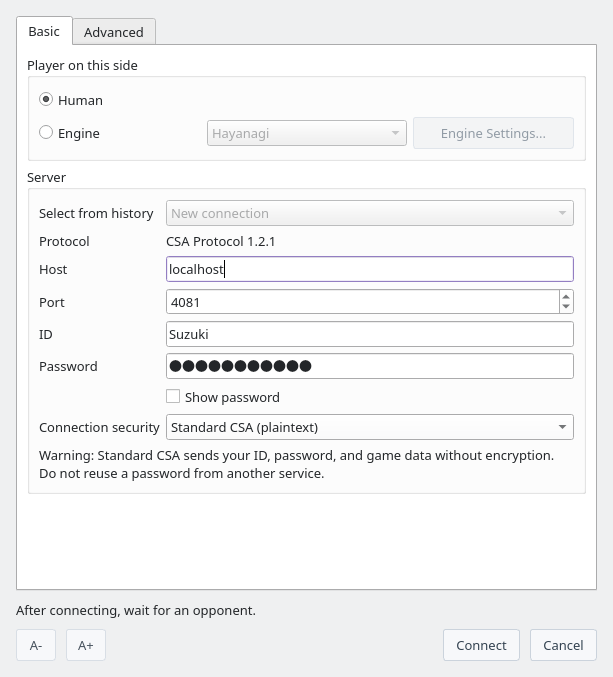Expand the Select from history dropdown
This screenshot has width=613, height=677.
[370, 213]
